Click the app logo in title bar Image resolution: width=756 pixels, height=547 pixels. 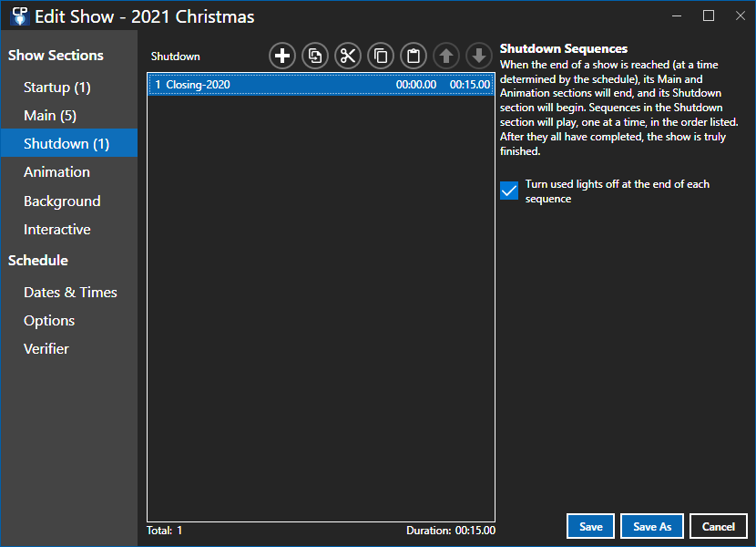(20, 16)
